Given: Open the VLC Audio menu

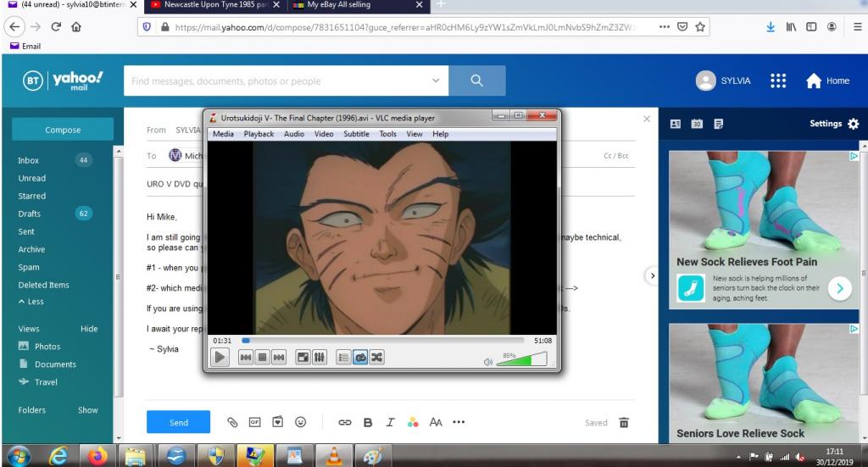Looking at the screenshot, I should (294, 134).
